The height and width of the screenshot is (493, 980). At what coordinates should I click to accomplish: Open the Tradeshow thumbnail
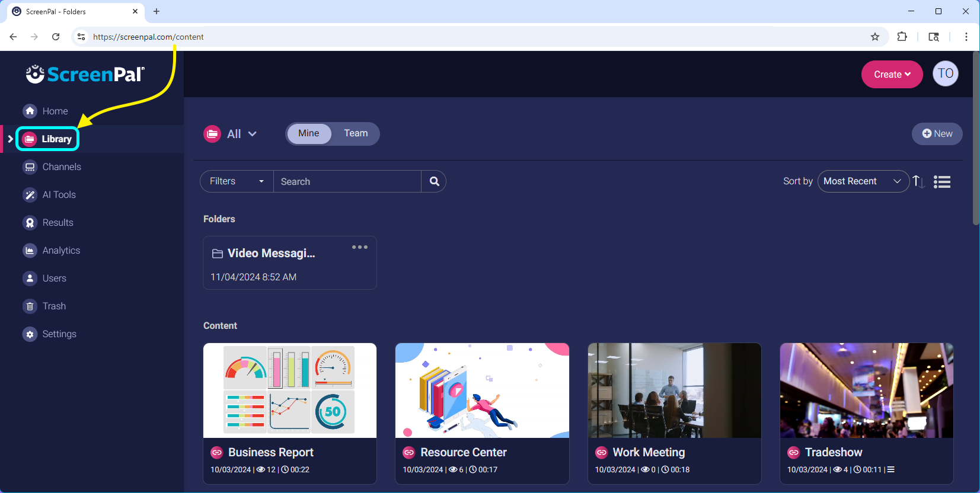867,390
